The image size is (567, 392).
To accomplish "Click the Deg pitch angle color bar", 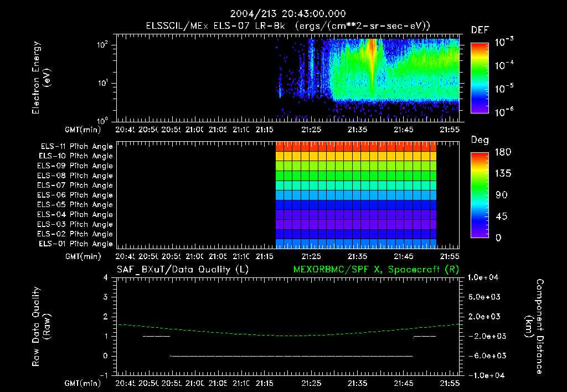I will pos(480,195).
